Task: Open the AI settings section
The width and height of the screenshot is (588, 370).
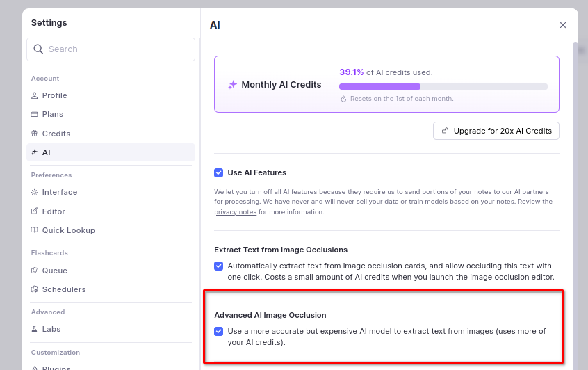Action: point(46,152)
